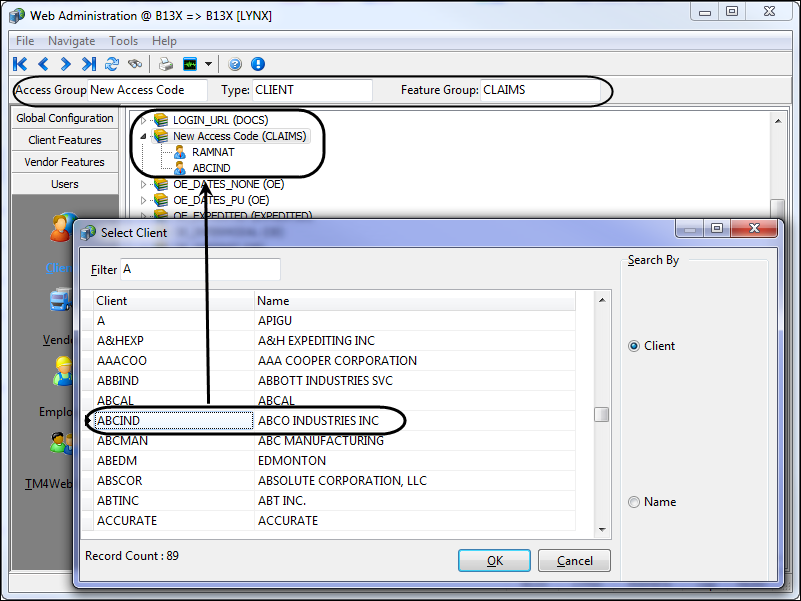
Task: Click the Vendor truck sidebar icon
Action: coord(61,299)
